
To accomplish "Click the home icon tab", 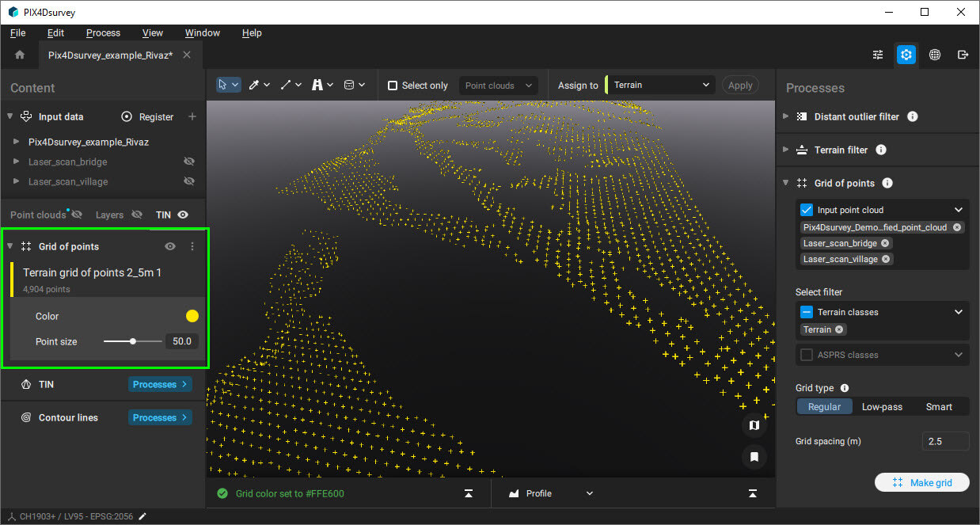I will point(20,55).
